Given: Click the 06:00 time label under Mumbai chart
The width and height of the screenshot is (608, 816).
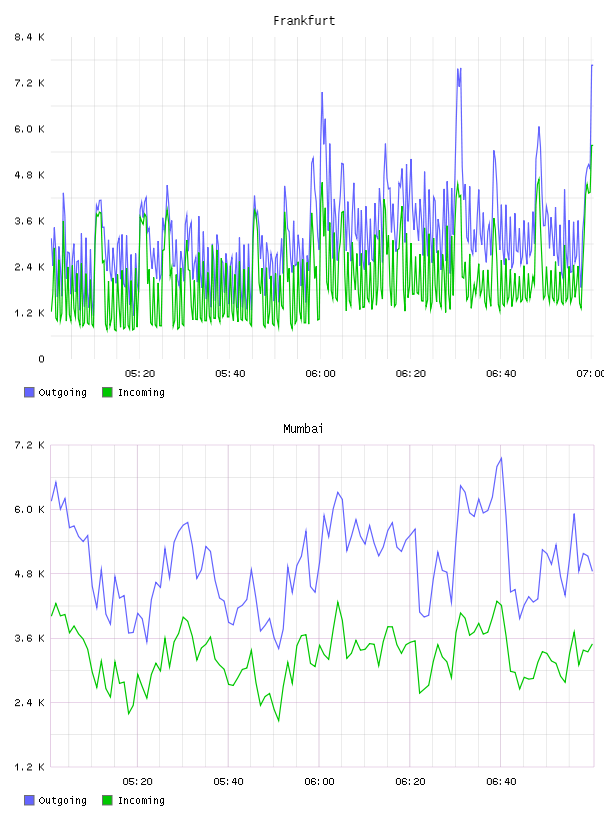Looking at the screenshot, I should 319,782.
